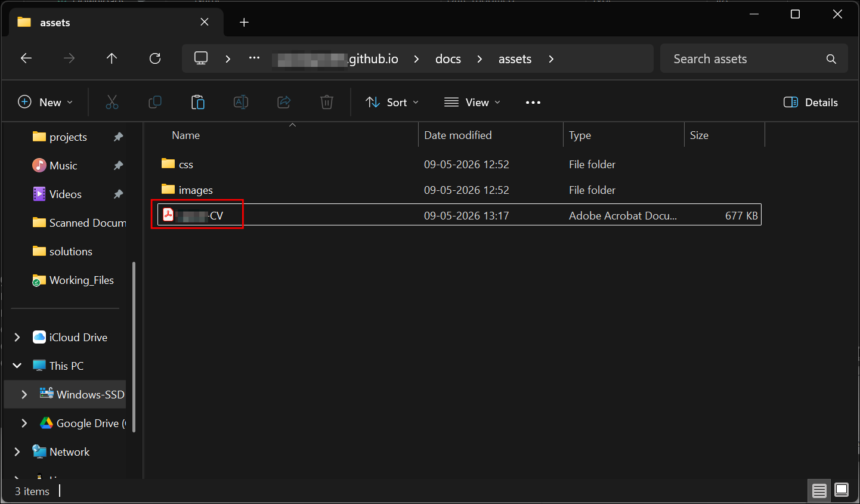Image resolution: width=860 pixels, height=504 pixels.
Task: Switch to large thumbnails view in status bar
Action: (x=842, y=490)
